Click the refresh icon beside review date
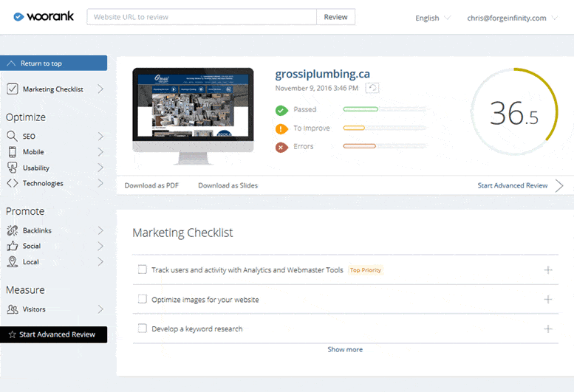This screenshot has width=574, height=392. (x=373, y=88)
